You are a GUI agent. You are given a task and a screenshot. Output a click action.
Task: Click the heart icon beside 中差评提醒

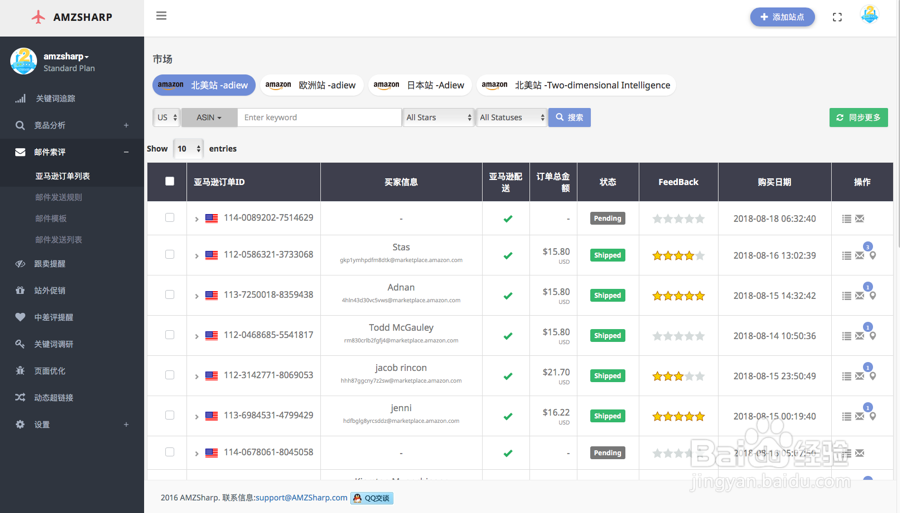coord(20,317)
